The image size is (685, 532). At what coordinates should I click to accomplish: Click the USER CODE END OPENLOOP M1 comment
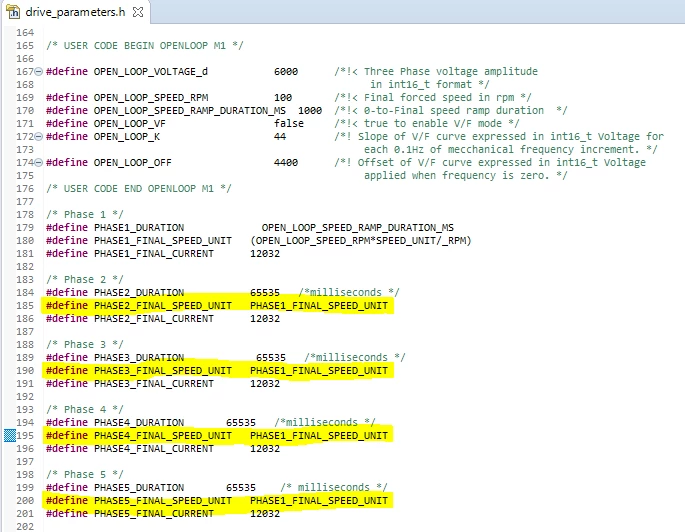coord(138,189)
